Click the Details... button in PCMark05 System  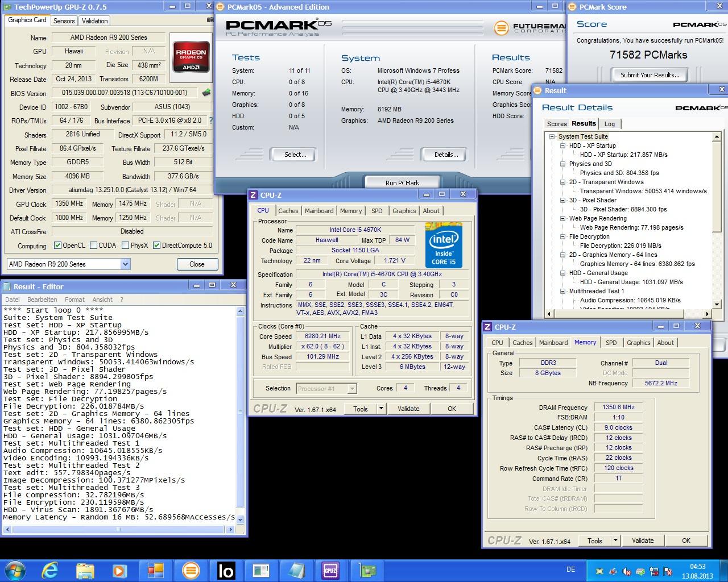click(446, 155)
